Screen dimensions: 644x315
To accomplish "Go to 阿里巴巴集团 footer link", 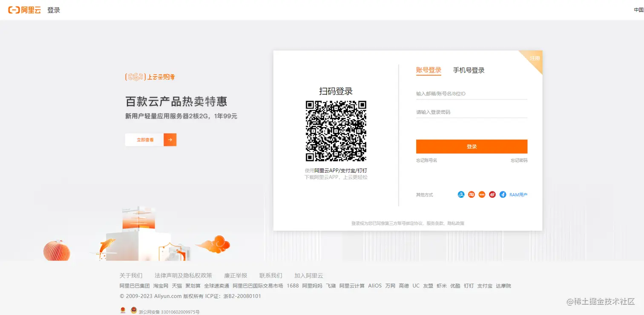I will 135,286.
